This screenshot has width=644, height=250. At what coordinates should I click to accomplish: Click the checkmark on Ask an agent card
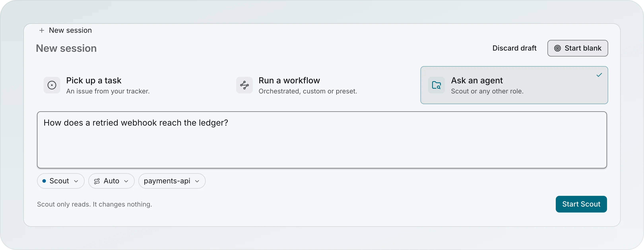[599, 75]
